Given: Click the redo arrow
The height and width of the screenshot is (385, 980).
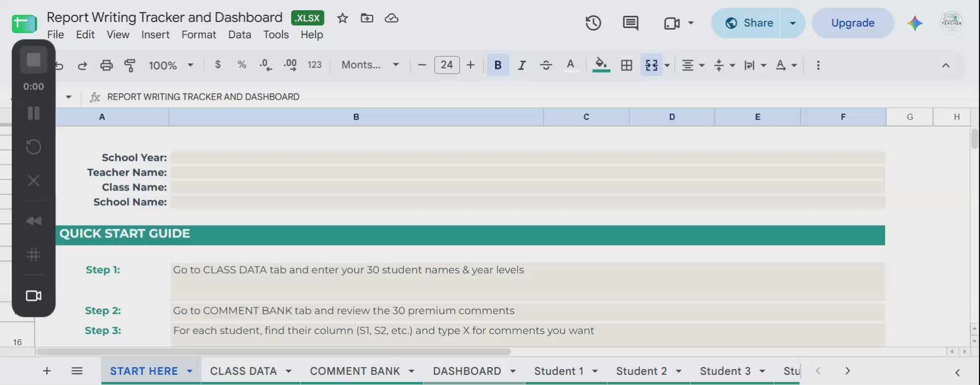Looking at the screenshot, I should tap(82, 65).
